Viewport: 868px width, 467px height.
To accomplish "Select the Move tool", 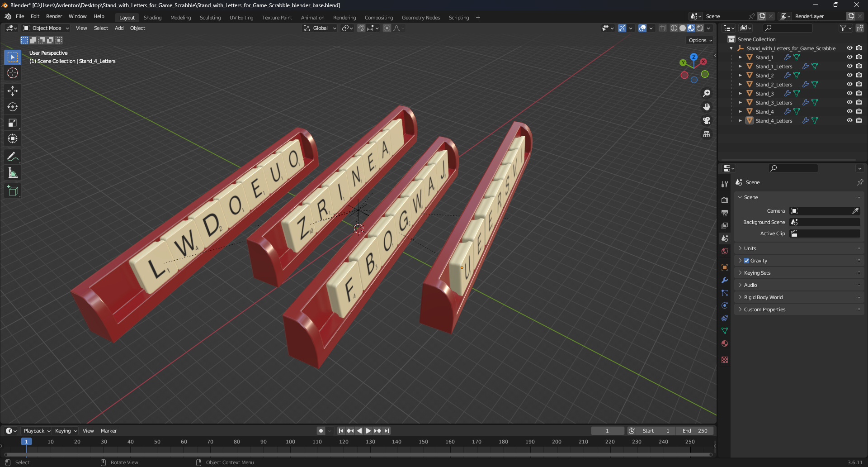I will point(13,91).
